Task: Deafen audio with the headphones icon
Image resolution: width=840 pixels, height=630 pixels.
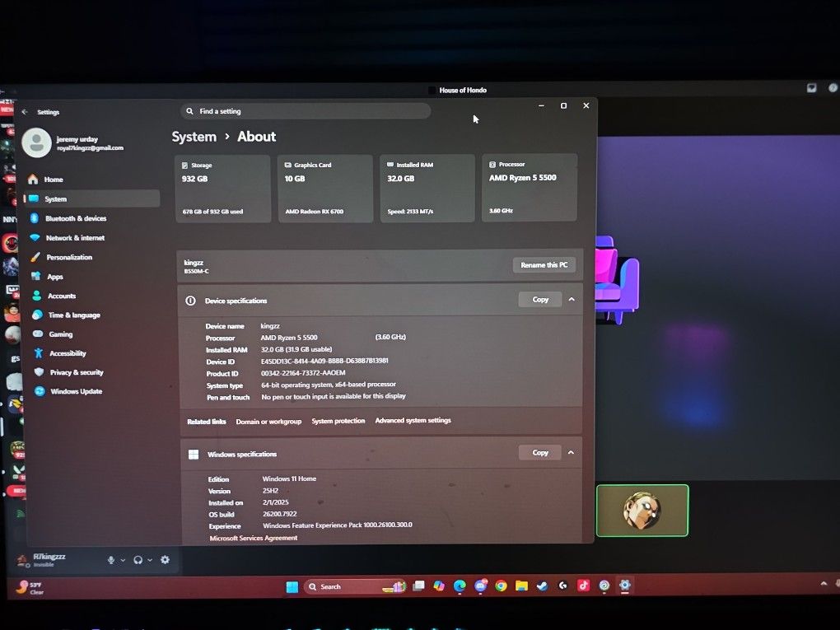Action: [138, 560]
